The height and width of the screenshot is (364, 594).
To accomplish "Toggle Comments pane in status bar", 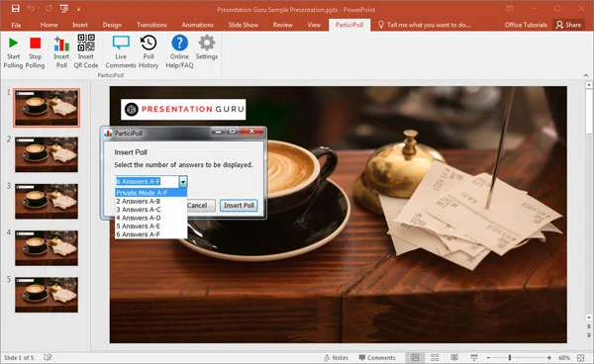I will 377,357.
